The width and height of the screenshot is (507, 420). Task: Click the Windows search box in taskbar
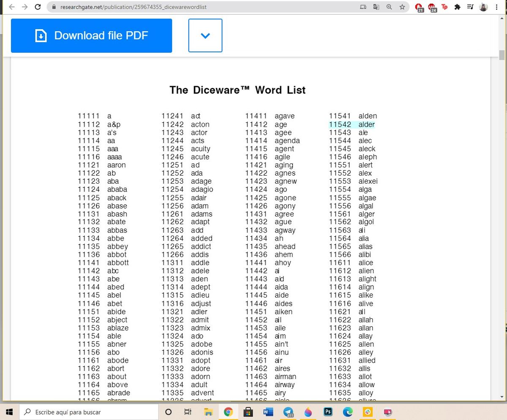[89, 412]
